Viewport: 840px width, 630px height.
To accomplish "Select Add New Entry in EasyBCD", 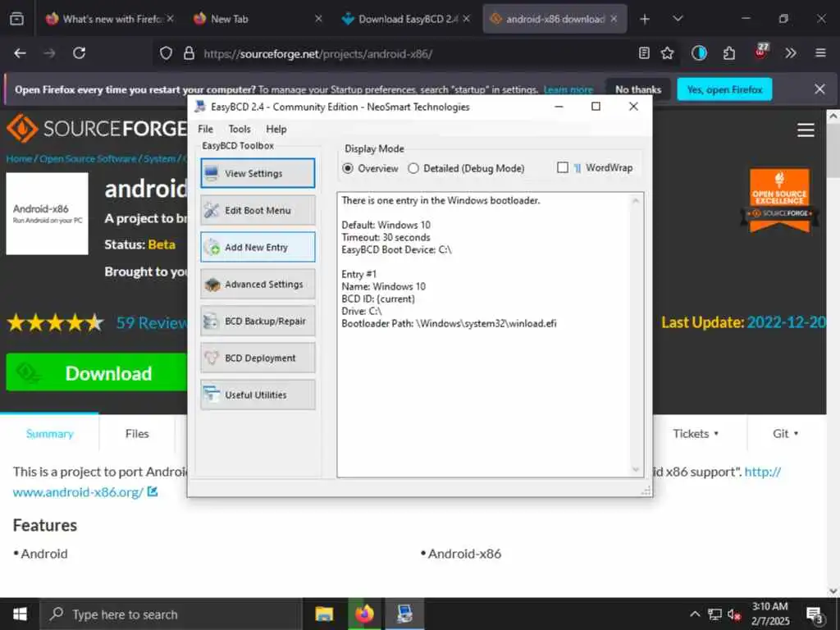I will (258, 247).
